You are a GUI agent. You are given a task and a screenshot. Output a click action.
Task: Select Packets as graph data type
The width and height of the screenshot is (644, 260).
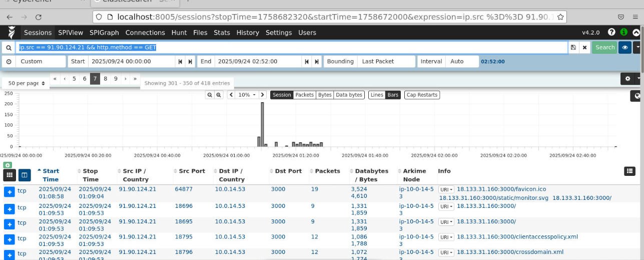click(304, 95)
